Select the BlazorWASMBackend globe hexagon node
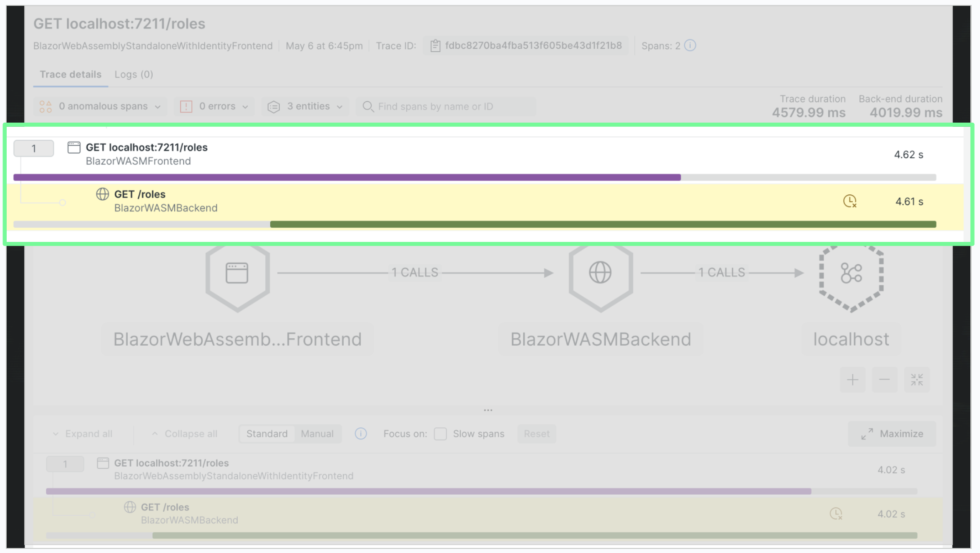Screen dimensions: 980x553 tap(601, 273)
